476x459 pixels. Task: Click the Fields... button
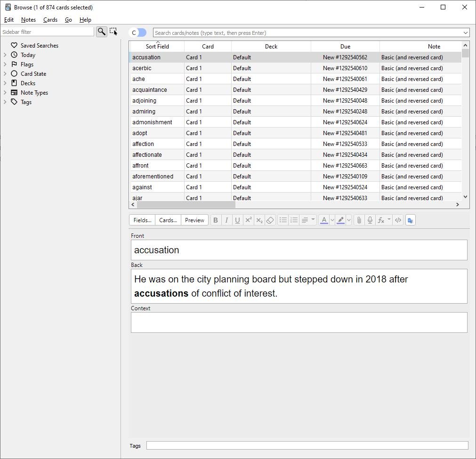142,220
